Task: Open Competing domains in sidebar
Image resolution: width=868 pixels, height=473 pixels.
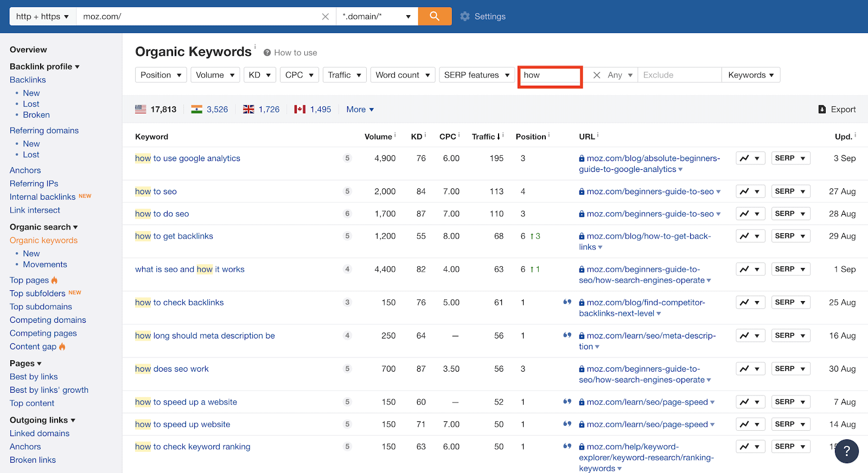Action: coord(48,320)
